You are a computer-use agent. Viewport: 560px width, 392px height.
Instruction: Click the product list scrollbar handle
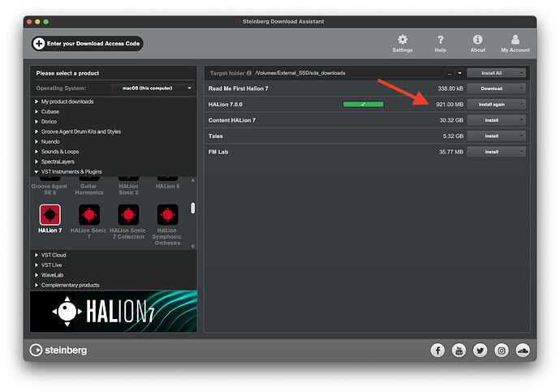pyautogui.click(x=193, y=208)
